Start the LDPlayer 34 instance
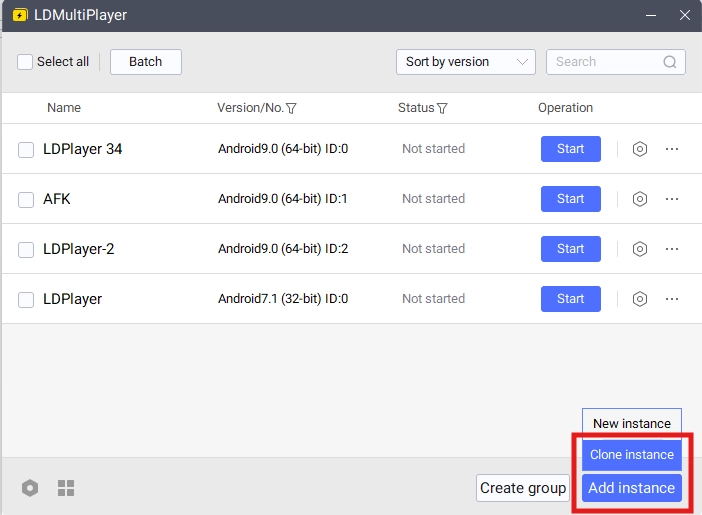702x515 pixels. [570, 149]
